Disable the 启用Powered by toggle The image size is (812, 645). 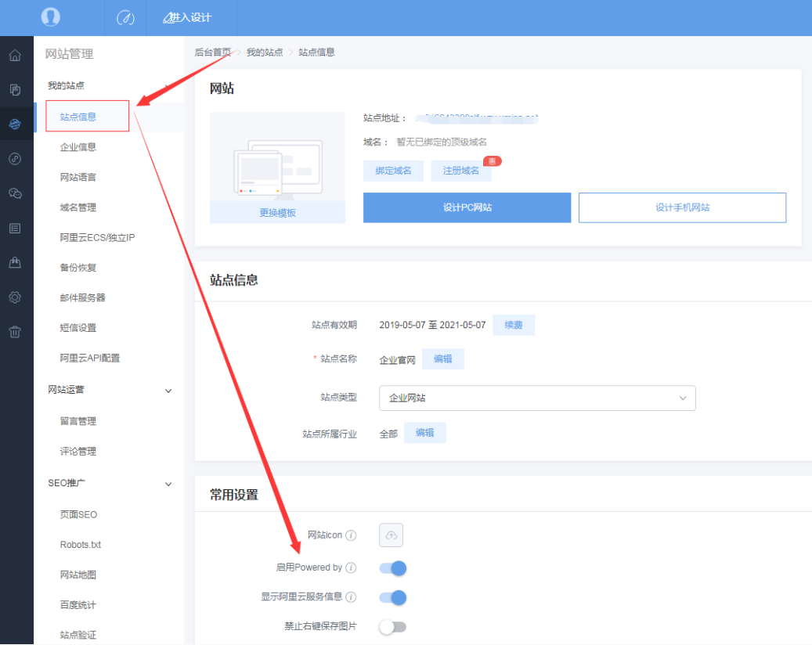tap(393, 568)
